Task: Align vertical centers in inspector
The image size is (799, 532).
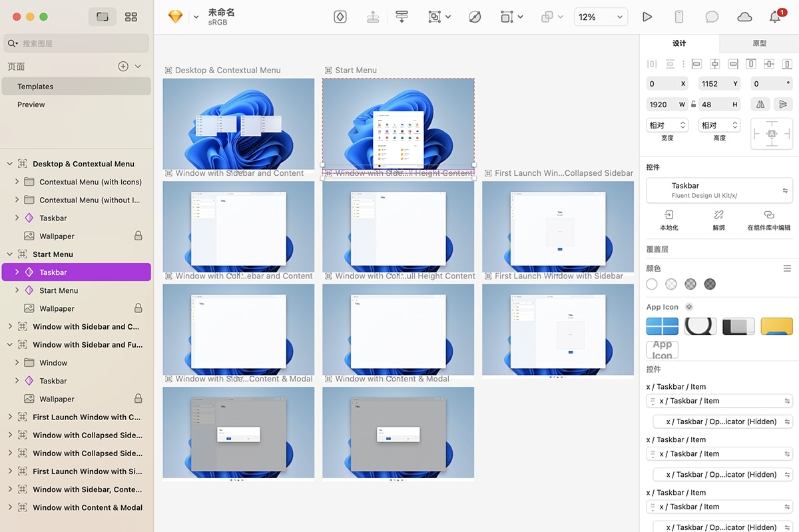Action: pos(769,65)
